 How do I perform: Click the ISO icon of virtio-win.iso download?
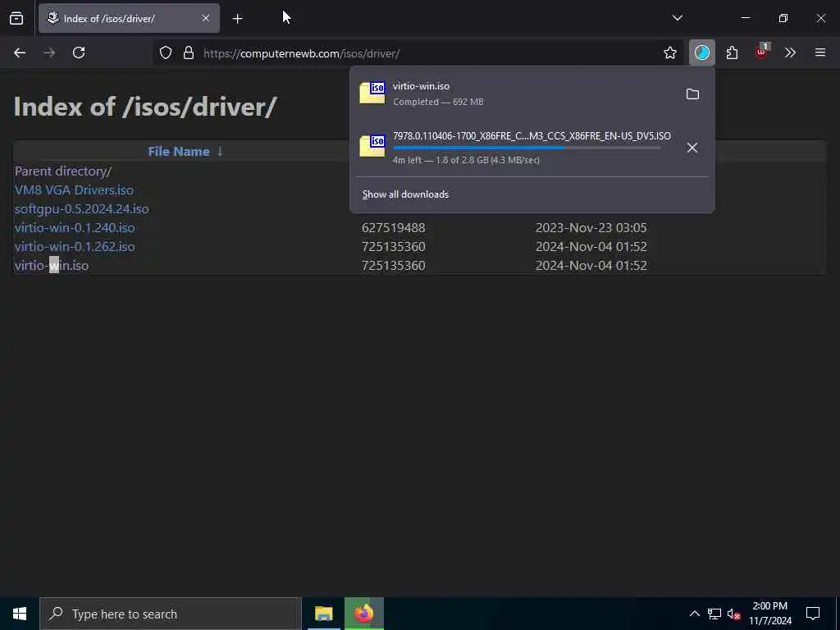coord(372,93)
